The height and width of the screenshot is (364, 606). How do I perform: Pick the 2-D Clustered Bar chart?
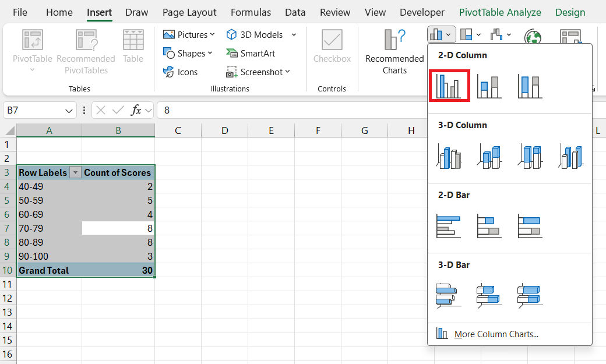pos(449,227)
